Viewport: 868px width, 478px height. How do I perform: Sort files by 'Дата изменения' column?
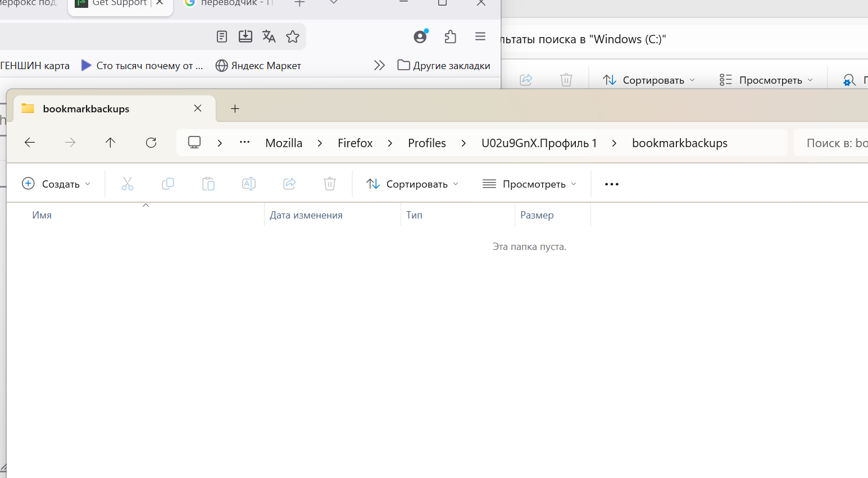click(333, 215)
